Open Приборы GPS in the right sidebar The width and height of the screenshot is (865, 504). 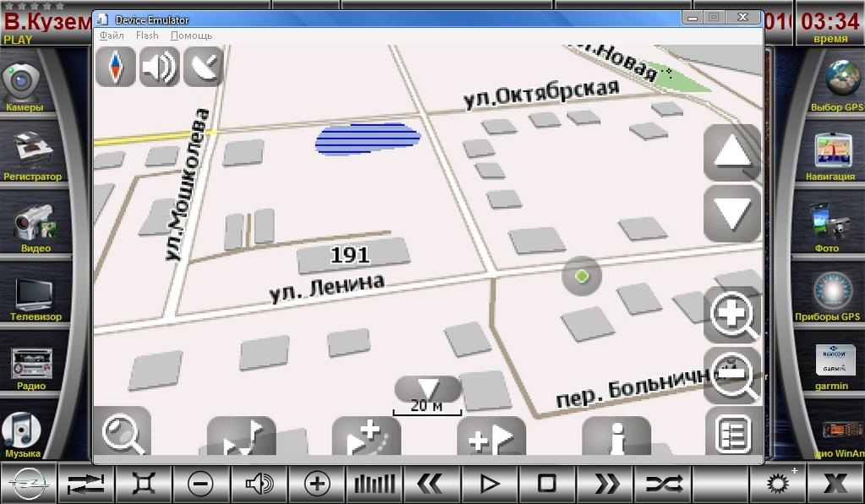point(829,297)
